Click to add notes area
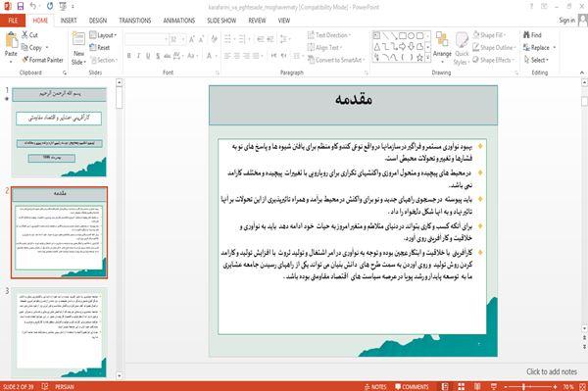The image size is (588, 391). (x=552, y=371)
